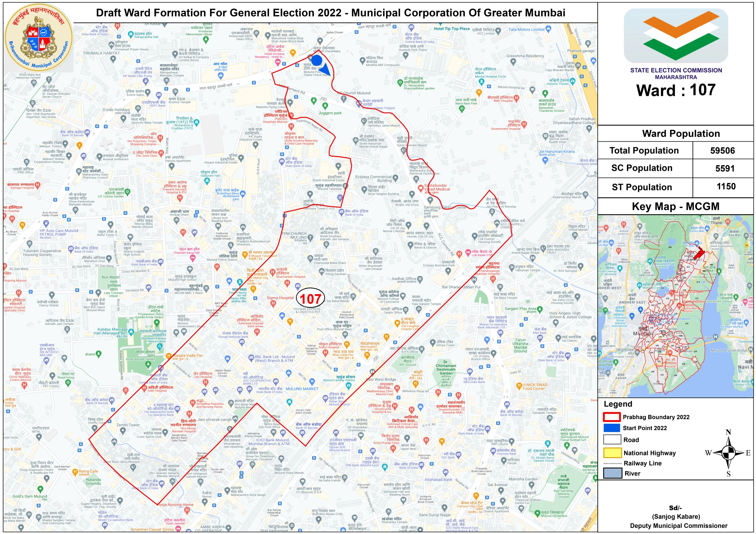
Task: Click the Sanjog Kabare signature text
Action: 676,517
